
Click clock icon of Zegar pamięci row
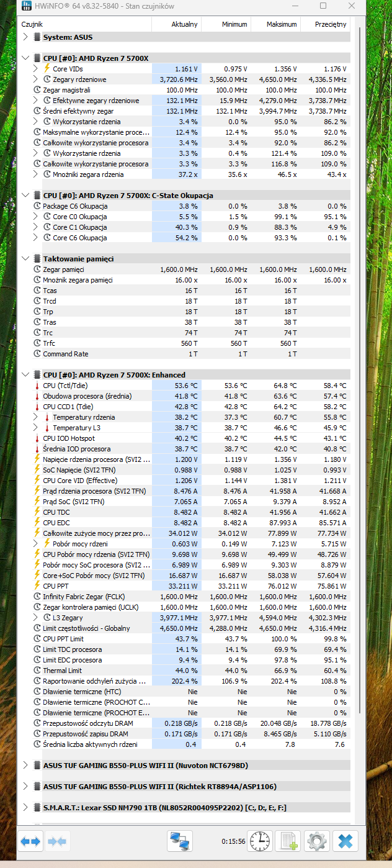pos(38,269)
